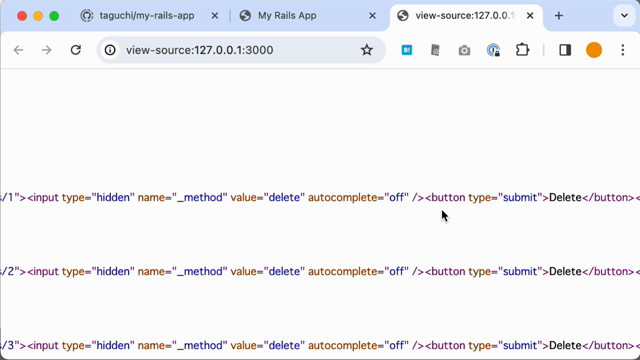Click the forward navigation arrow
Screen dimensions: 640x360
coord(47,50)
